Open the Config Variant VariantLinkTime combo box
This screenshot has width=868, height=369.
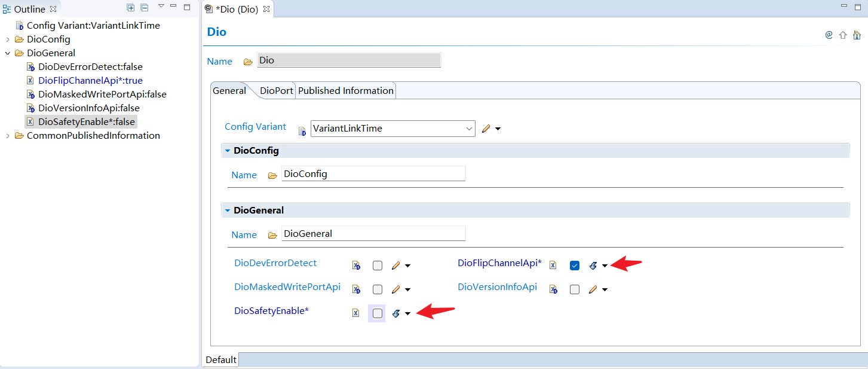[x=393, y=129]
